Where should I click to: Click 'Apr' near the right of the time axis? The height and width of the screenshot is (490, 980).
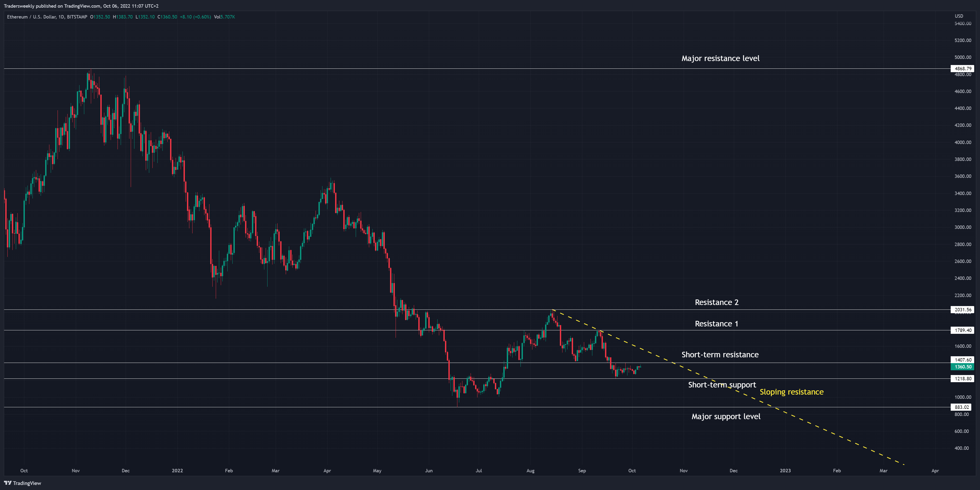click(x=935, y=471)
